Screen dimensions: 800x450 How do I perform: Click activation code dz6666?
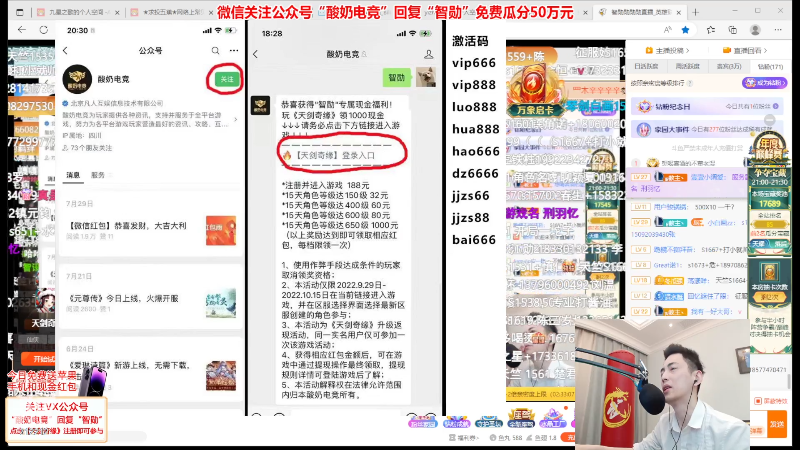[x=476, y=174]
